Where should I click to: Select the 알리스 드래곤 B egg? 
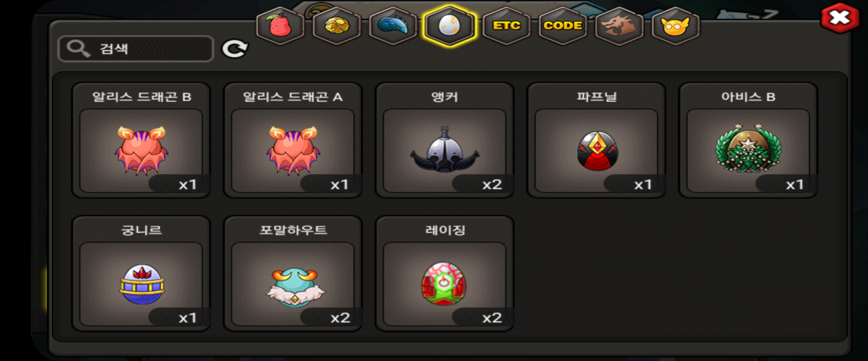click(x=141, y=140)
